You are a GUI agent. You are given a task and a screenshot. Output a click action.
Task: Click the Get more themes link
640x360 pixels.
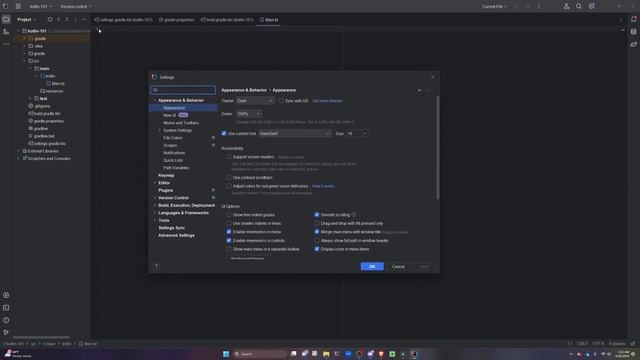(327, 101)
